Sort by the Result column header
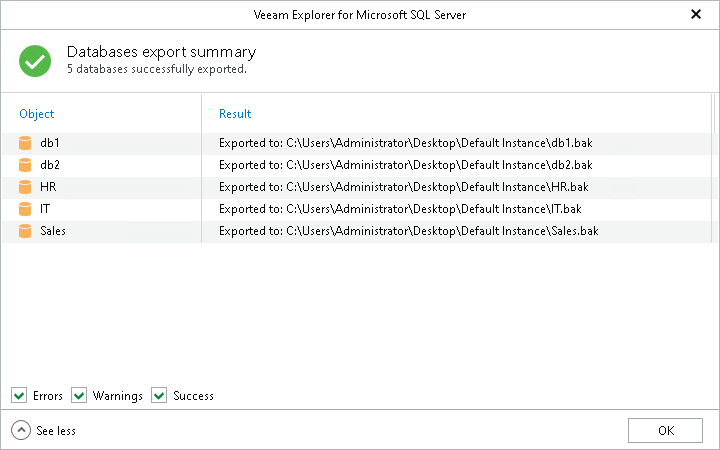720x450 pixels. coord(235,114)
